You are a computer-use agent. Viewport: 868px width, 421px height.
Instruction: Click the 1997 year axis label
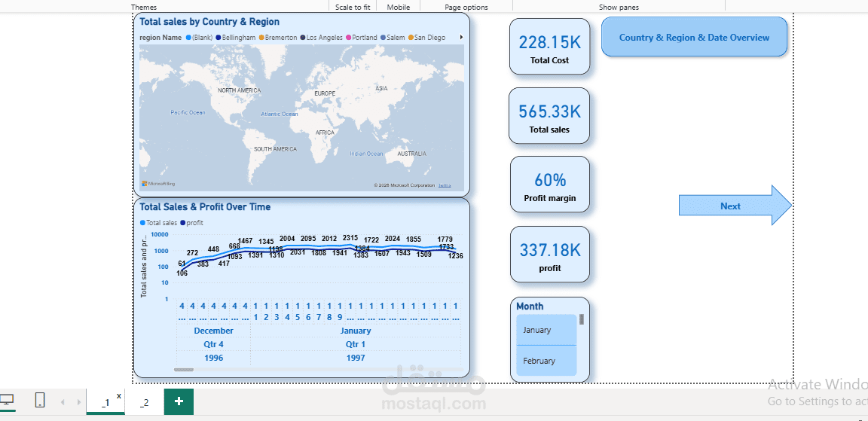point(356,358)
